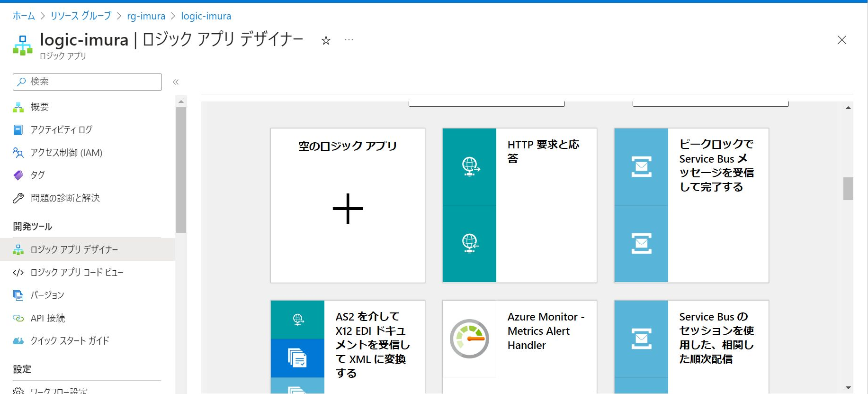Click the 概要 overview icon

tap(18, 107)
